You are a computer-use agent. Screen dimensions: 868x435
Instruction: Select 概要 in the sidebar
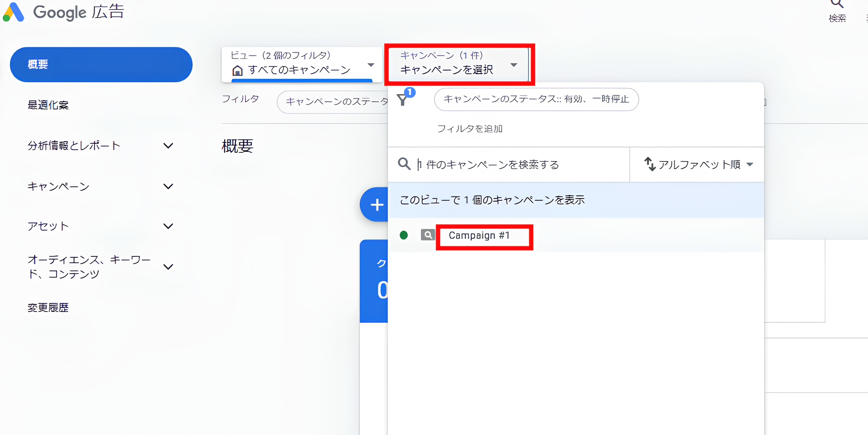point(101,64)
